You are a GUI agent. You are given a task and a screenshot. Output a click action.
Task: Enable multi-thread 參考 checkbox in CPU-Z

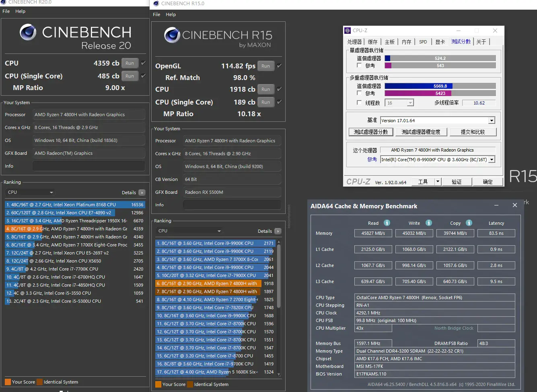pos(359,93)
